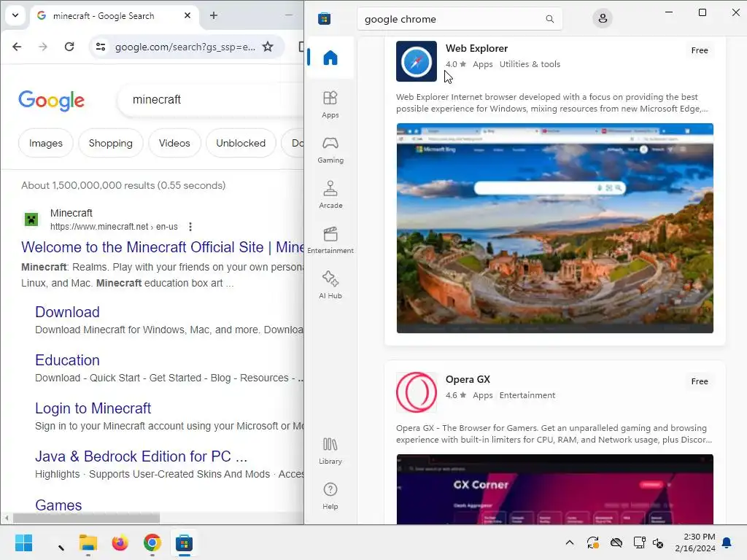Screen dimensions: 747x560
Task: Open the Download sitelink
Action: pyautogui.click(x=67, y=312)
